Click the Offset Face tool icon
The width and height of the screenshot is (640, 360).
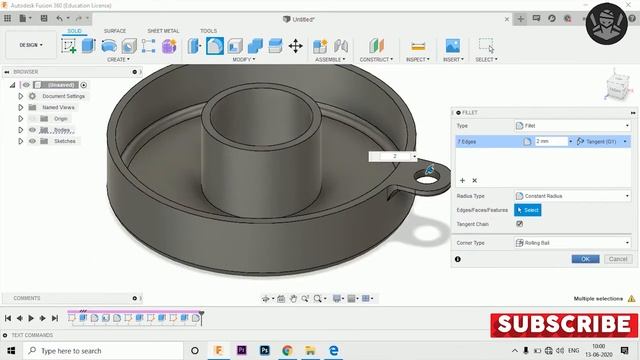click(x=276, y=46)
